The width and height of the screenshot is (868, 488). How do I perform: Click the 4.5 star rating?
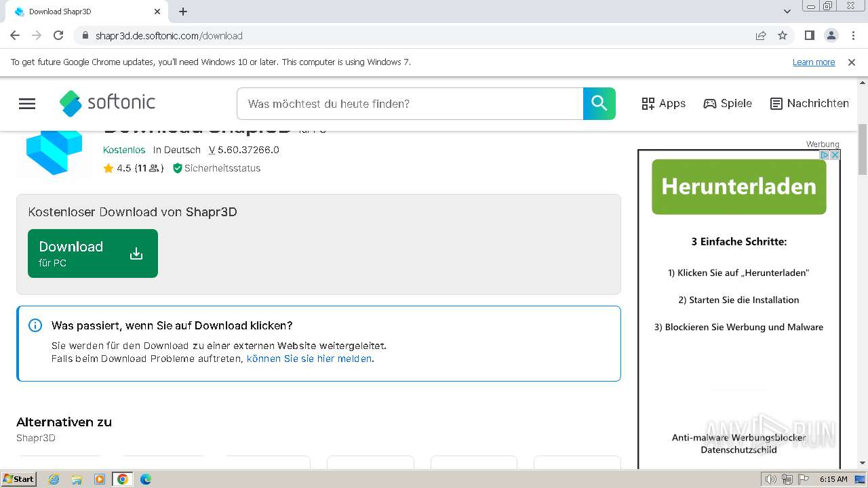[133, 168]
